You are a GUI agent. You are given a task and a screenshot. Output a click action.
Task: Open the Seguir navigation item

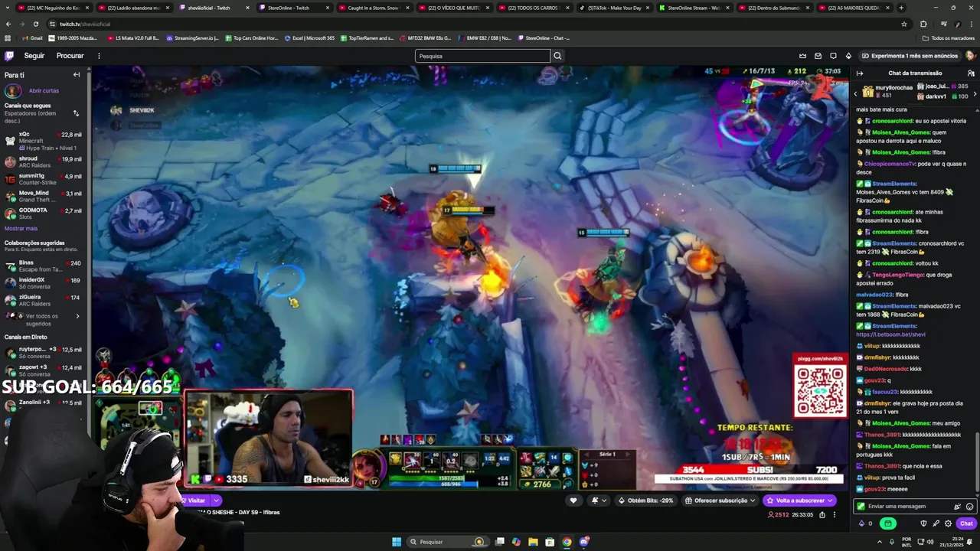[x=34, y=56]
